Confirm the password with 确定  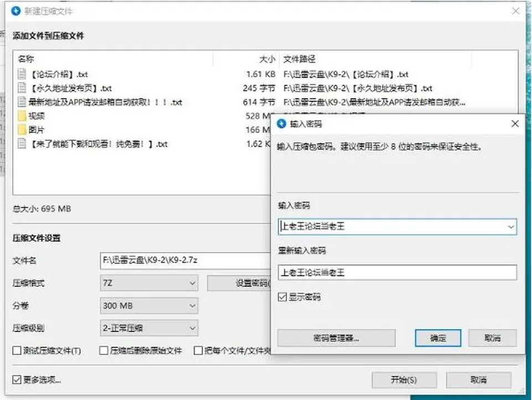[x=438, y=338]
